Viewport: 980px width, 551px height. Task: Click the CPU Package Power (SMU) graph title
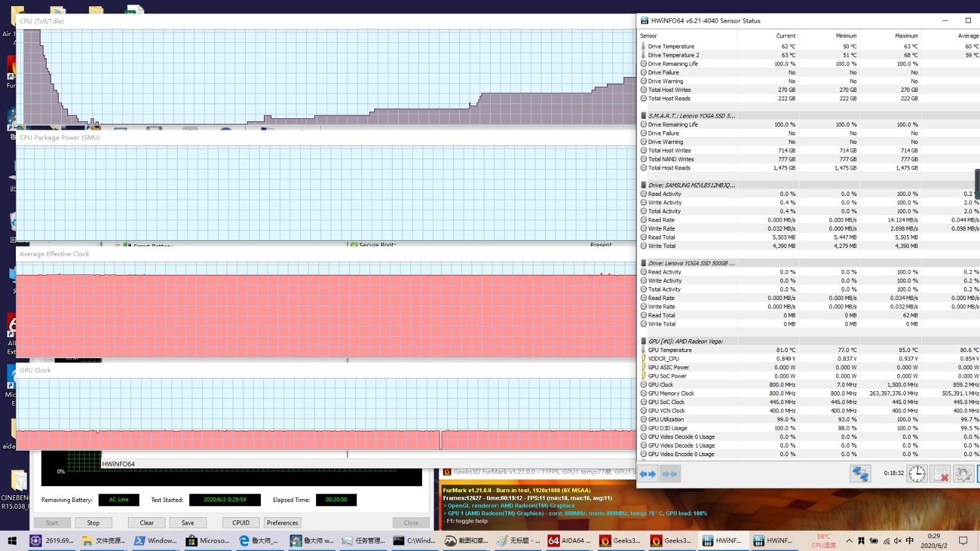point(59,138)
